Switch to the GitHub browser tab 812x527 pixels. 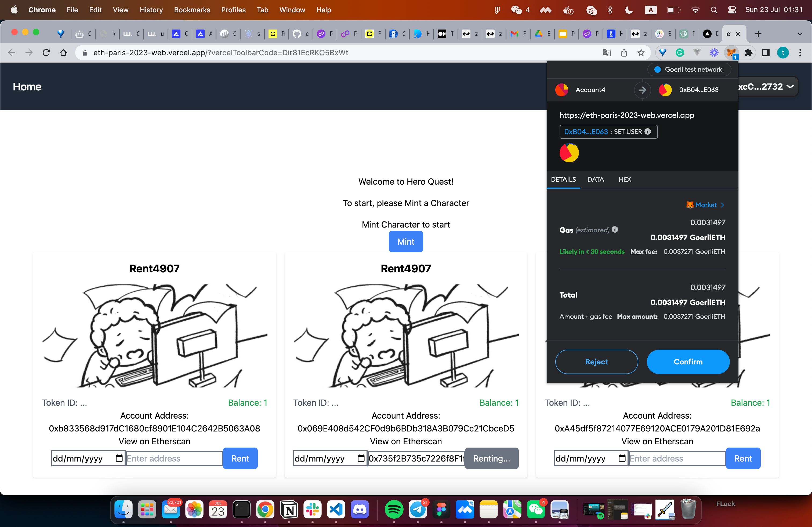301,34
